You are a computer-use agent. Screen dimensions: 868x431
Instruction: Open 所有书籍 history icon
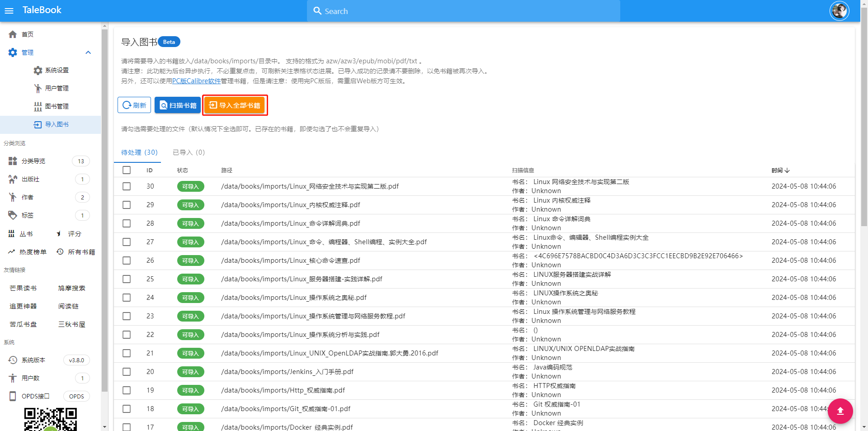pos(60,252)
